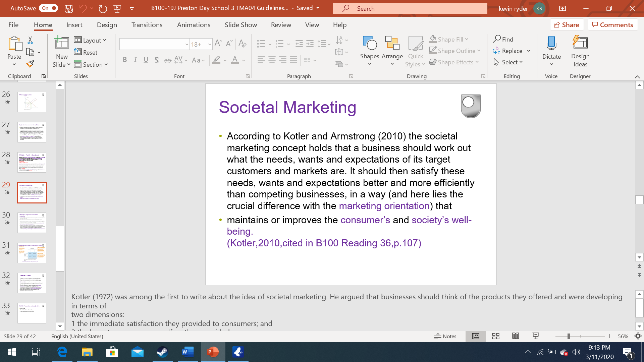Open the File tab

tap(13, 25)
